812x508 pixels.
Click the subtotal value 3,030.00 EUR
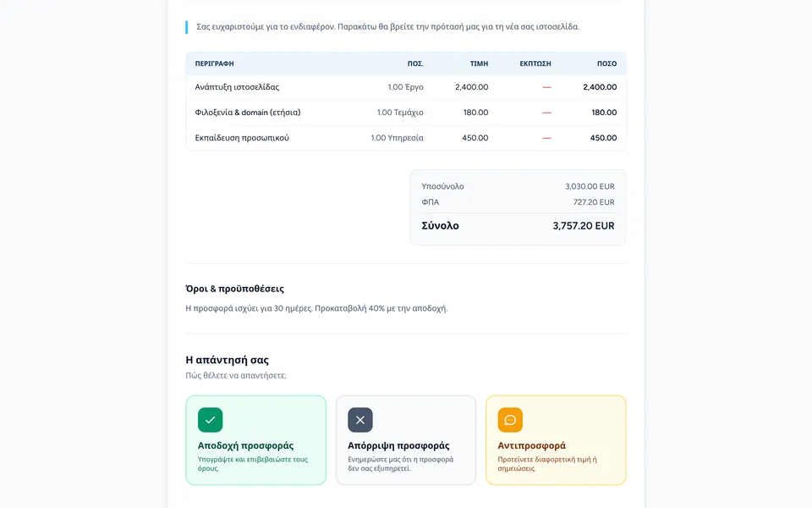pos(590,186)
